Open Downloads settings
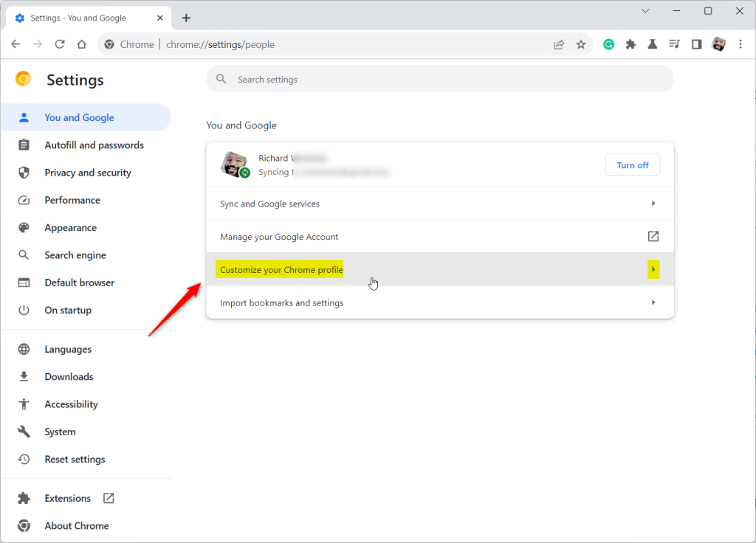Image resolution: width=756 pixels, height=543 pixels. pos(86,376)
